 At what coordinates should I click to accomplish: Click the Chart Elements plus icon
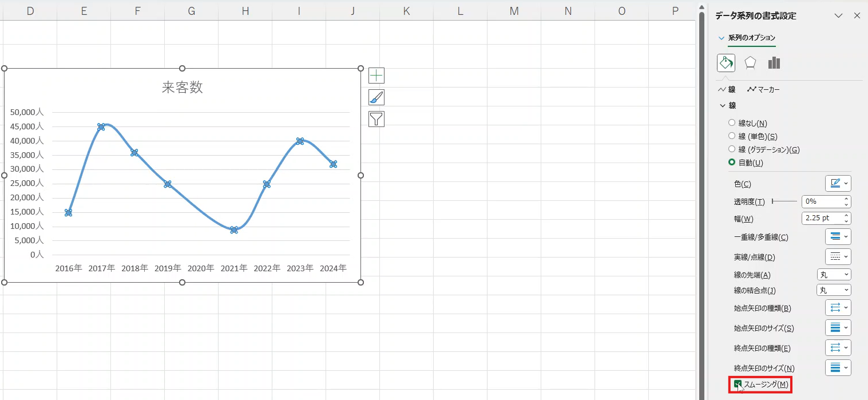[376, 76]
